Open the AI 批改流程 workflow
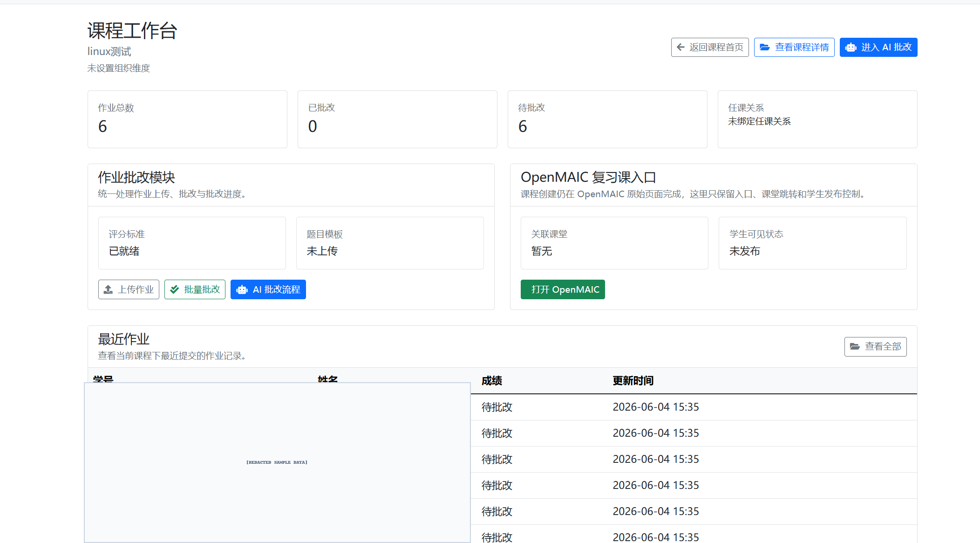Screen dimensions: 980x543 point(268,289)
